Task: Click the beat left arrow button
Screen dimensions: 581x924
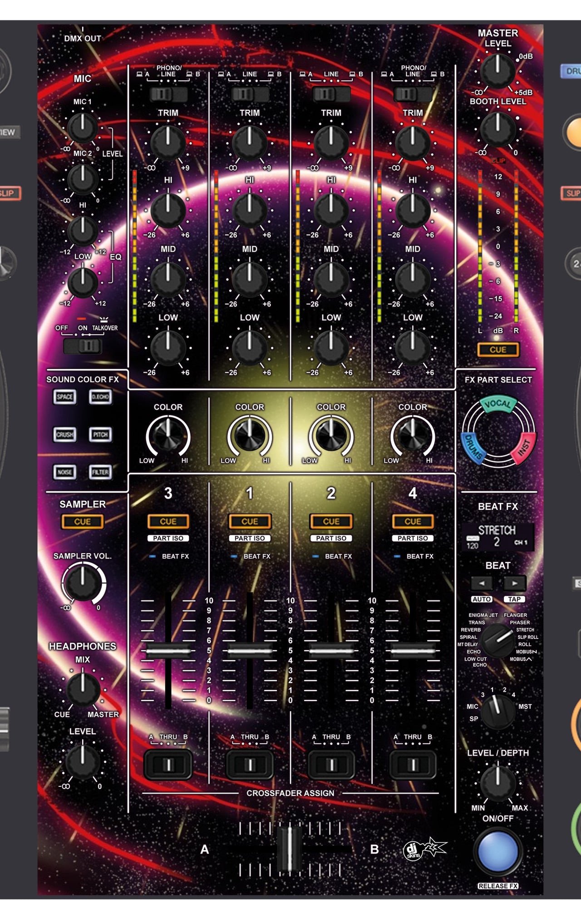Action: click(x=482, y=583)
